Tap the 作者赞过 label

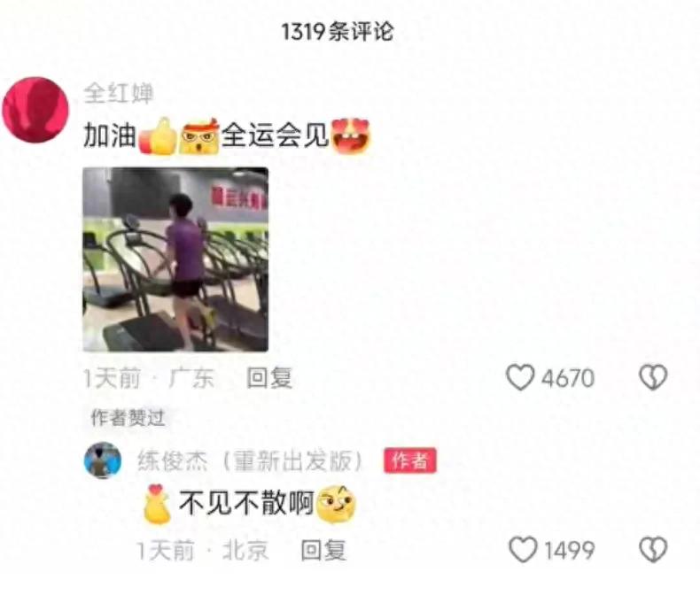[x=128, y=417]
